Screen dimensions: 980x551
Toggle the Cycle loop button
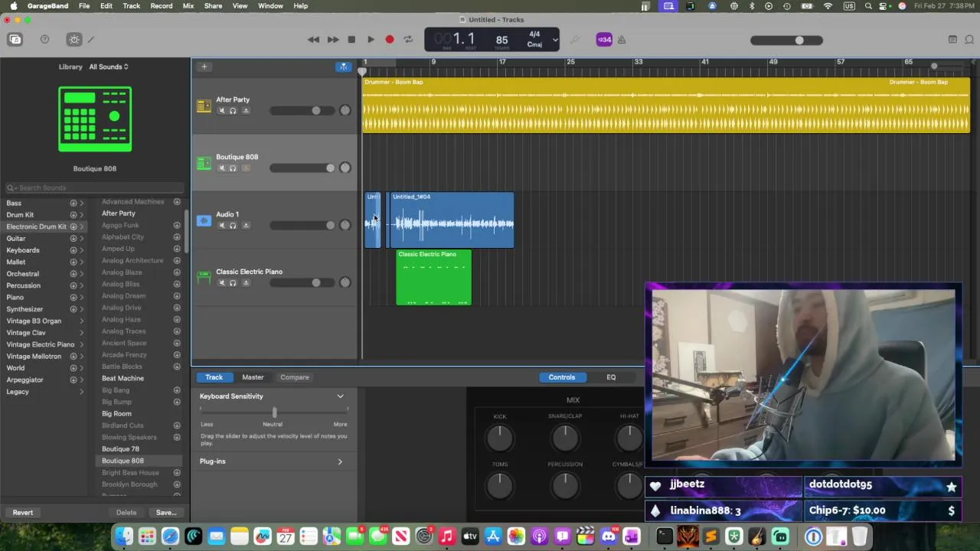coord(408,40)
